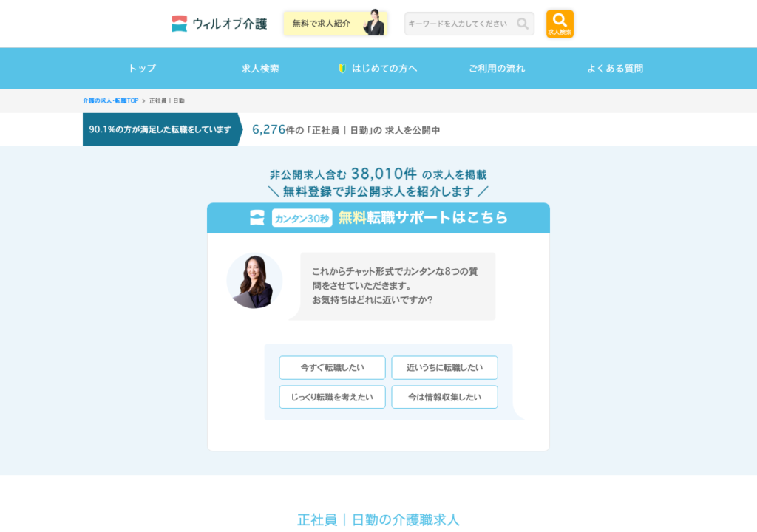757x532 pixels.
Task: Choose 今すぐ転職したい option
Action: pos(332,368)
